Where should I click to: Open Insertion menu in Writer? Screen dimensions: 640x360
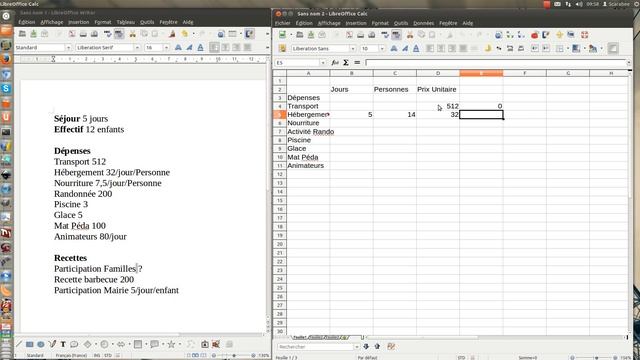pyautogui.click(x=78, y=22)
